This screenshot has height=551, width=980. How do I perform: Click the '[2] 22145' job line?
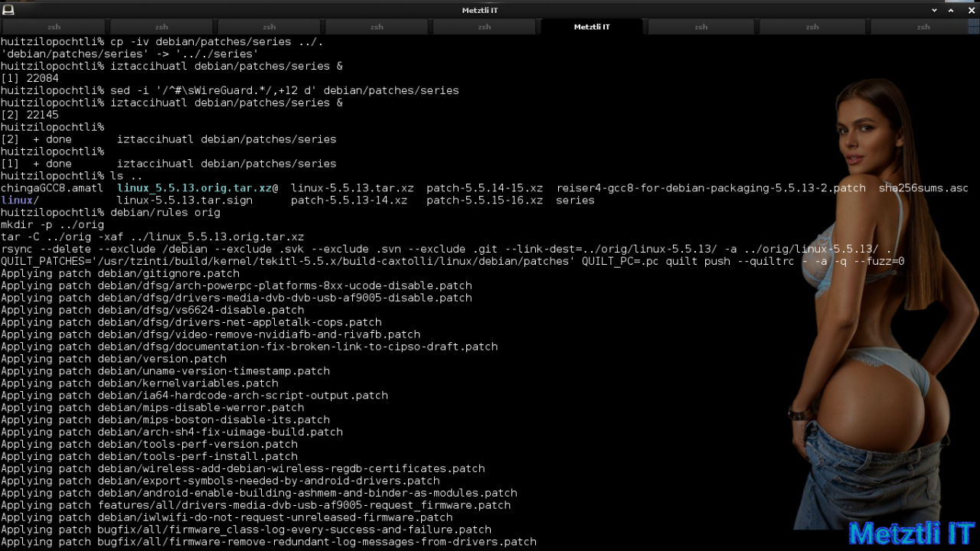[30, 115]
